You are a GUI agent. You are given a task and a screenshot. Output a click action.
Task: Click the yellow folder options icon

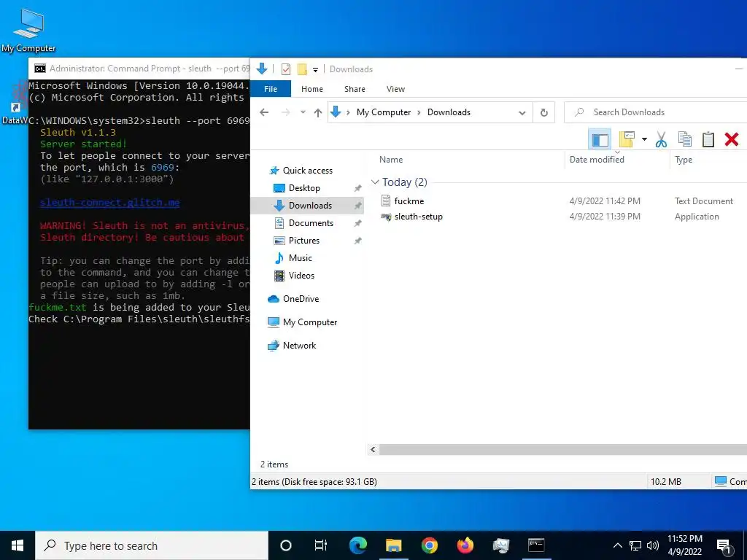pyautogui.click(x=627, y=139)
